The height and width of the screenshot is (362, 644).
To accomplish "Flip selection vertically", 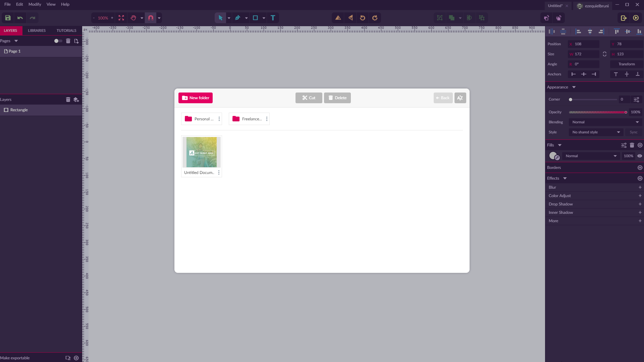I will [351, 18].
